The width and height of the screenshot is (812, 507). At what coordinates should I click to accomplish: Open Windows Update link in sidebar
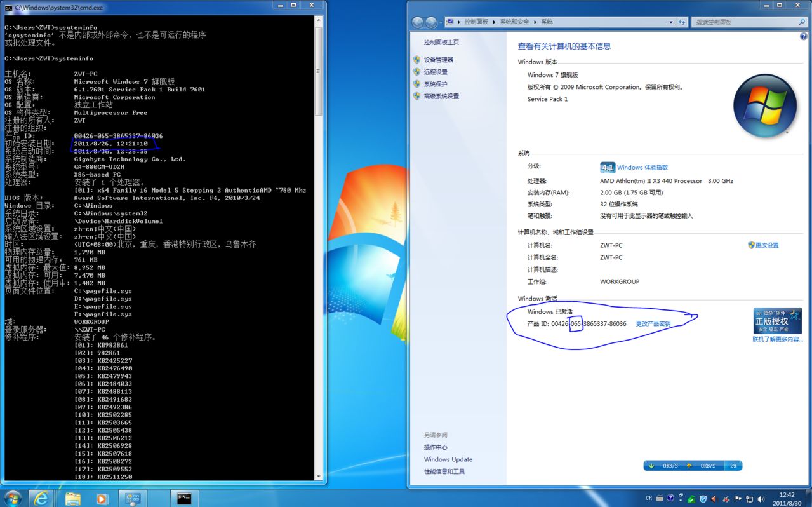coord(448,459)
